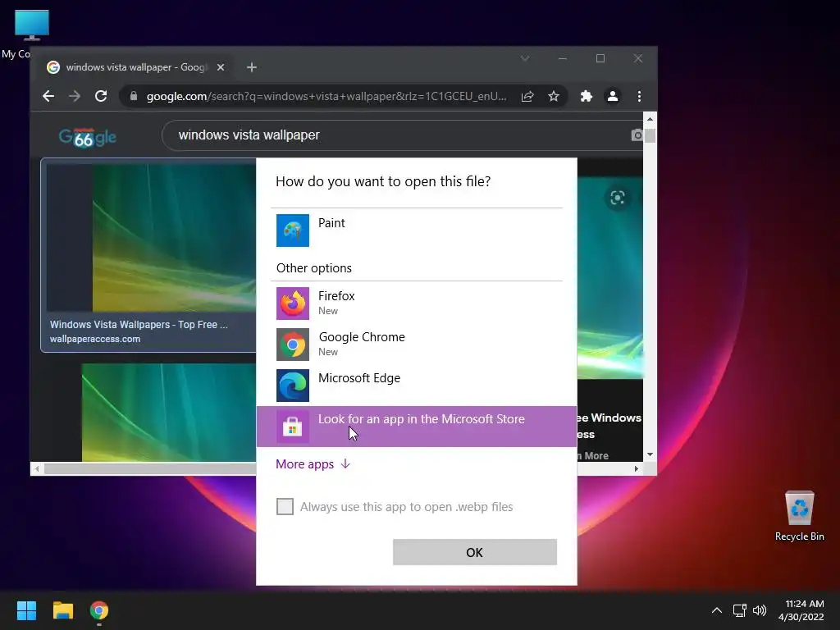This screenshot has height=630, width=840.
Task: Share this page using the share icon
Action: pos(527,97)
